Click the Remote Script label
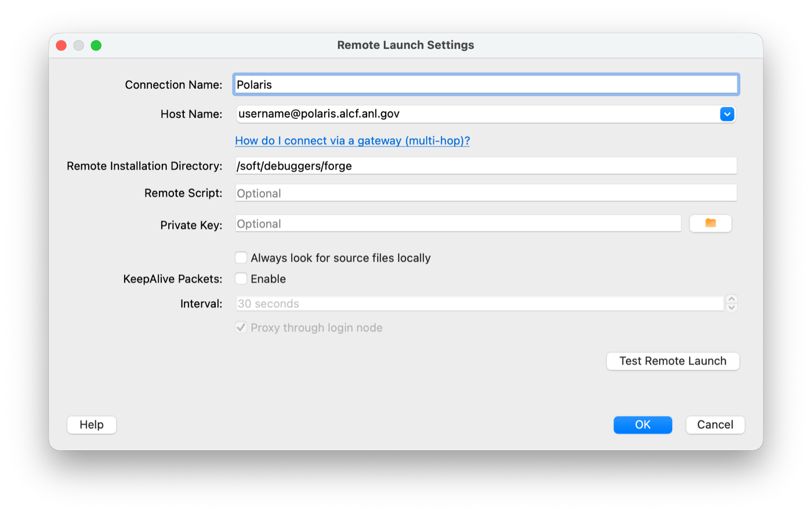 click(x=183, y=193)
